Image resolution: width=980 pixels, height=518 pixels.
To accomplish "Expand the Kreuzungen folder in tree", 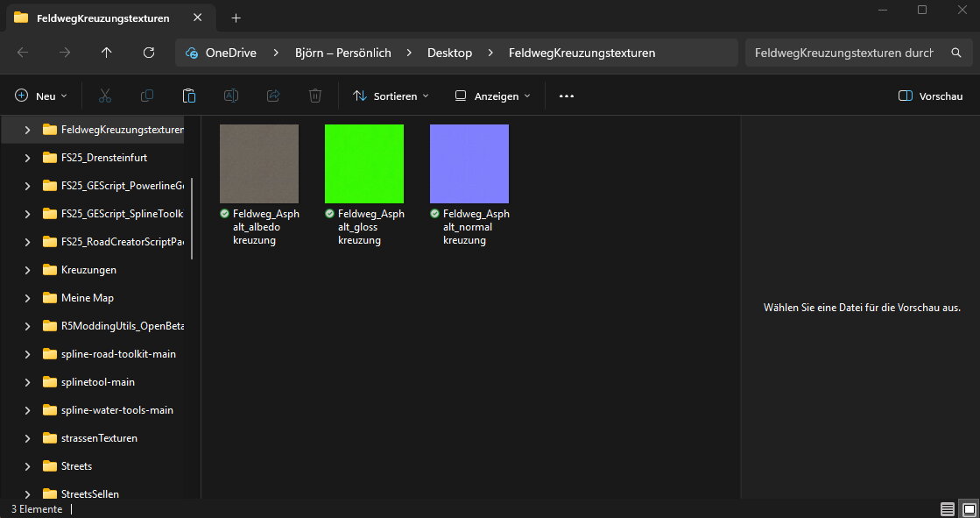I will pyautogui.click(x=27, y=270).
